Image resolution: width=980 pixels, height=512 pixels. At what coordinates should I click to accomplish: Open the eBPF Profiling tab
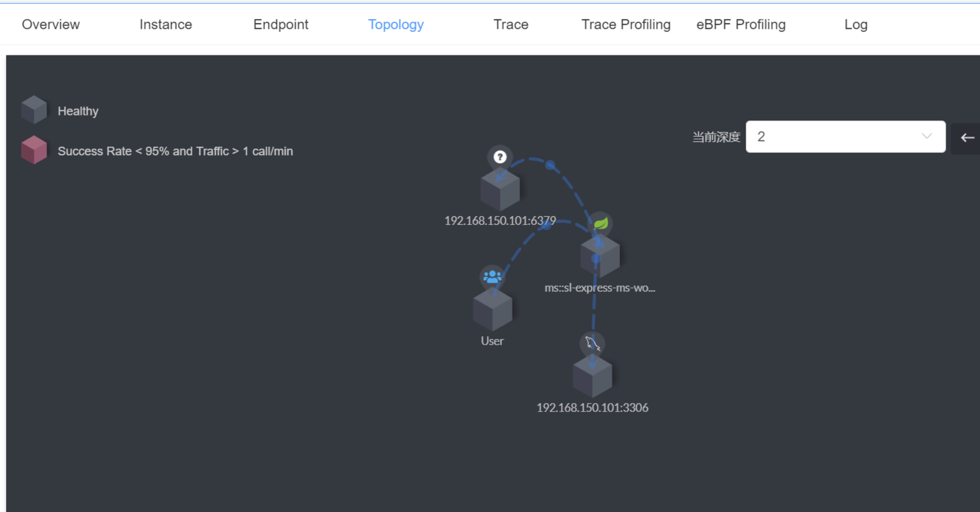(x=741, y=25)
